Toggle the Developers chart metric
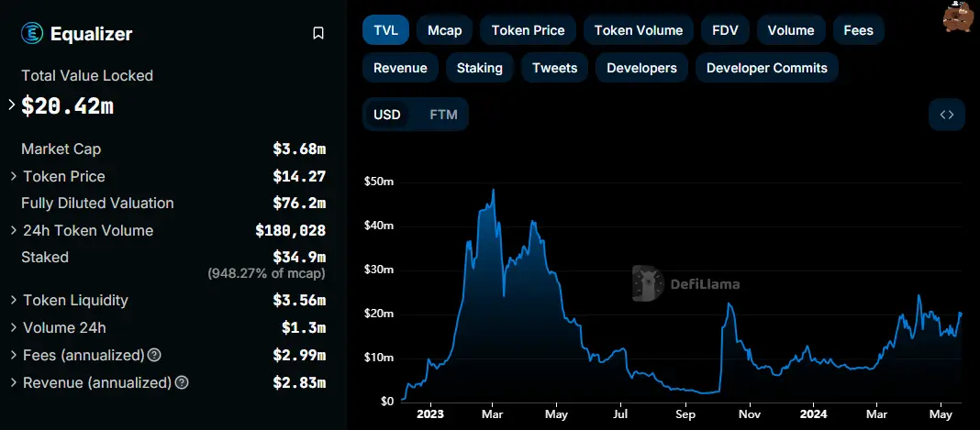 [x=641, y=68]
